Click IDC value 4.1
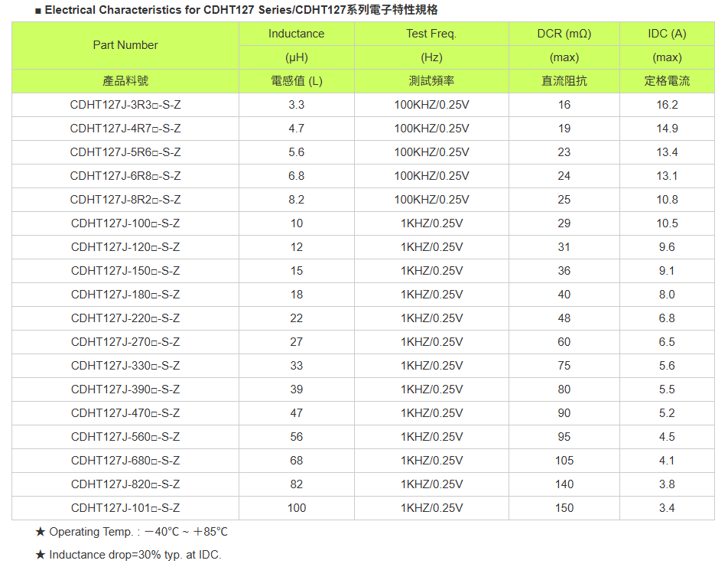The height and width of the screenshot is (567, 728). coord(667,460)
